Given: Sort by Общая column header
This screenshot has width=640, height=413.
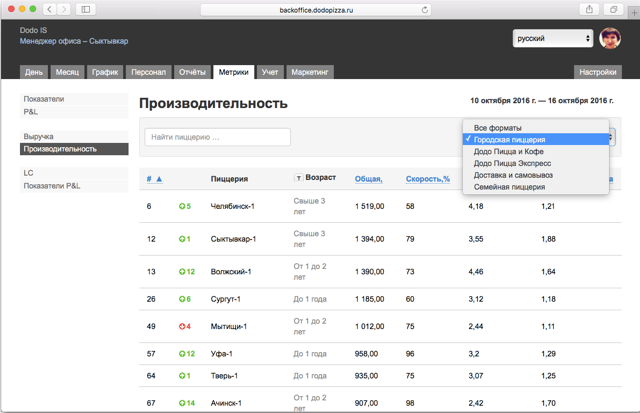Looking at the screenshot, I should 369,179.
